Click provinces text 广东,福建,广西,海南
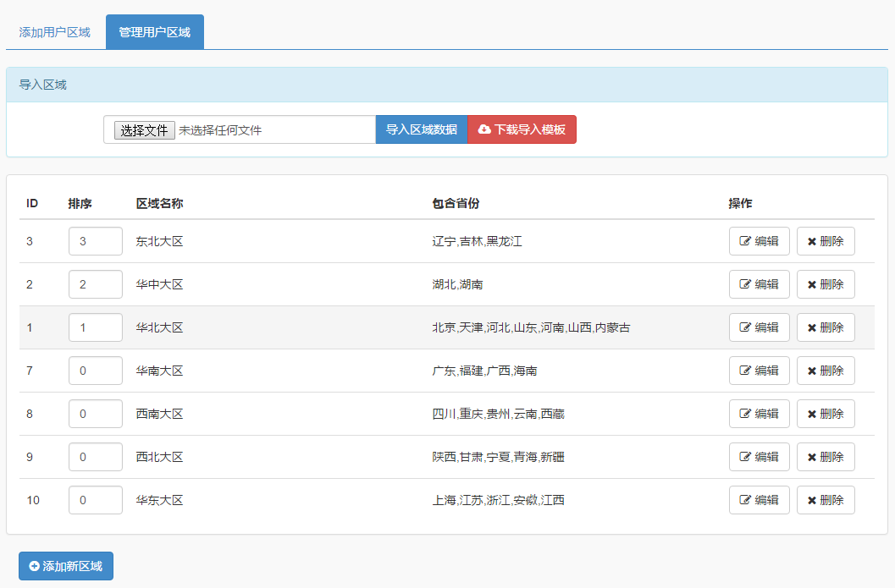895x588 pixels. click(484, 371)
